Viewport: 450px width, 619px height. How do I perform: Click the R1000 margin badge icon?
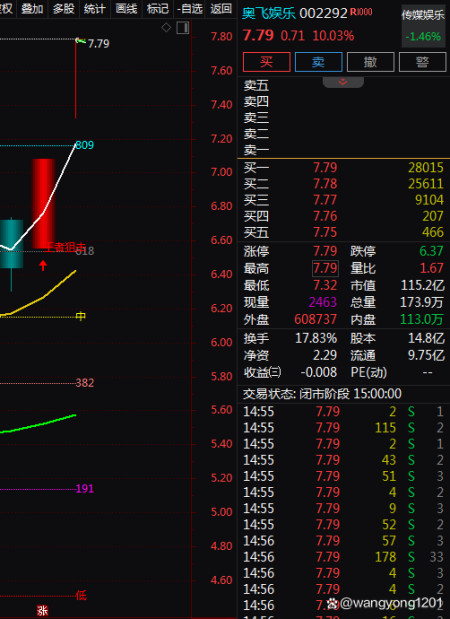point(361,12)
